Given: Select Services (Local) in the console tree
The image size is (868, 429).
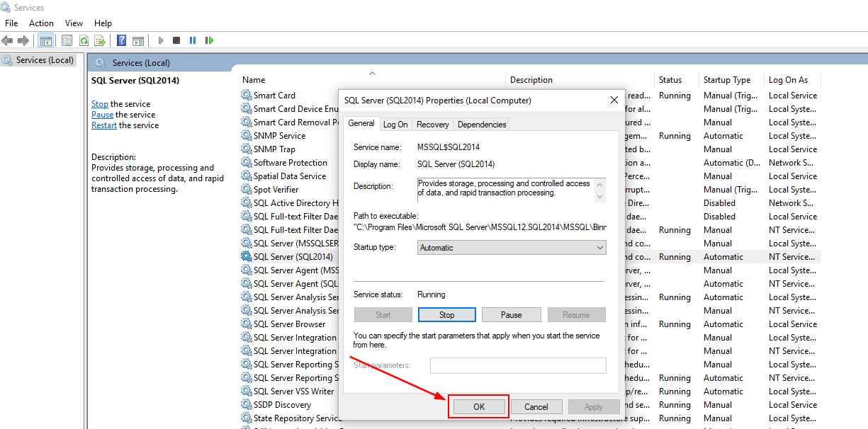Looking at the screenshot, I should (x=45, y=60).
